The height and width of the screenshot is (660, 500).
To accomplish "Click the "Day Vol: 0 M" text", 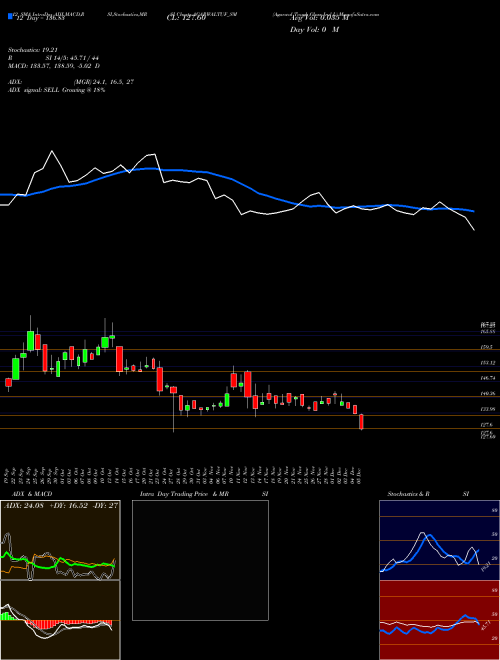I will (x=314, y=30).
